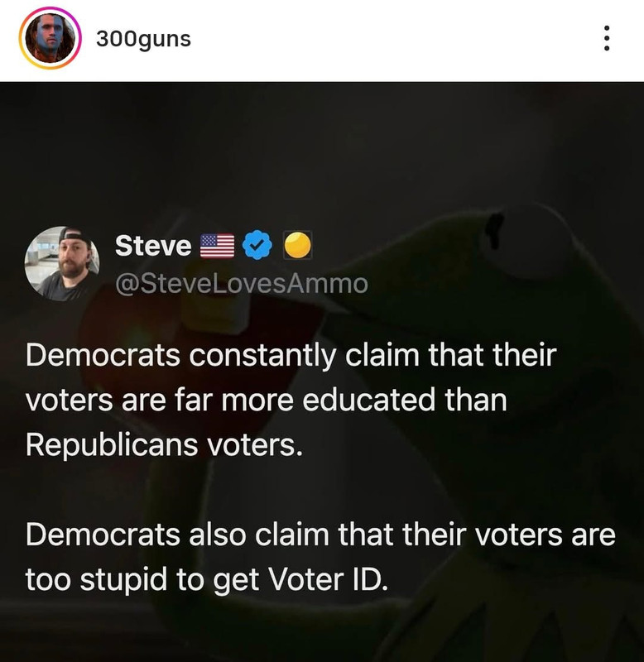The image size is (644, 662).
Task: Click the yellow circle emoji after the badge
Action: (x=297, y=245)
